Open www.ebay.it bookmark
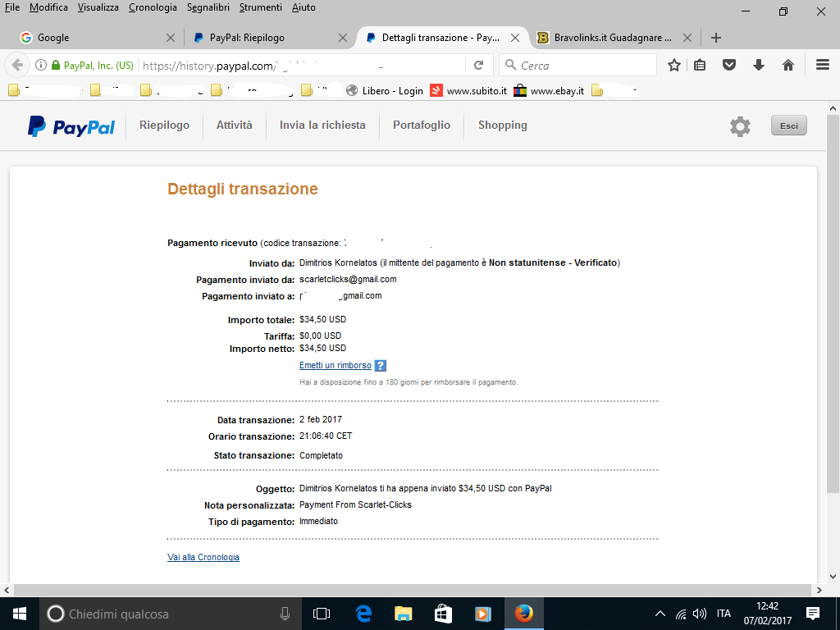The image size is (840, 630). (x=549, y=90)
